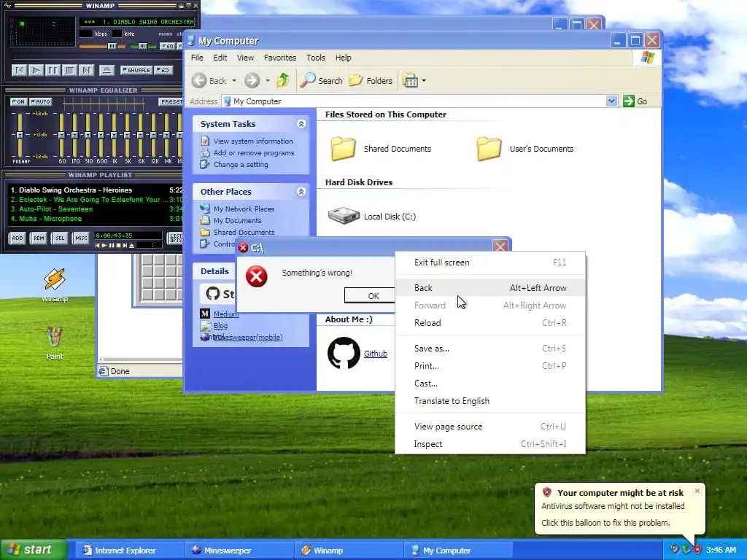
Task: Adjust the 60 Hz equalizer band slider
Action: point(61,135)
